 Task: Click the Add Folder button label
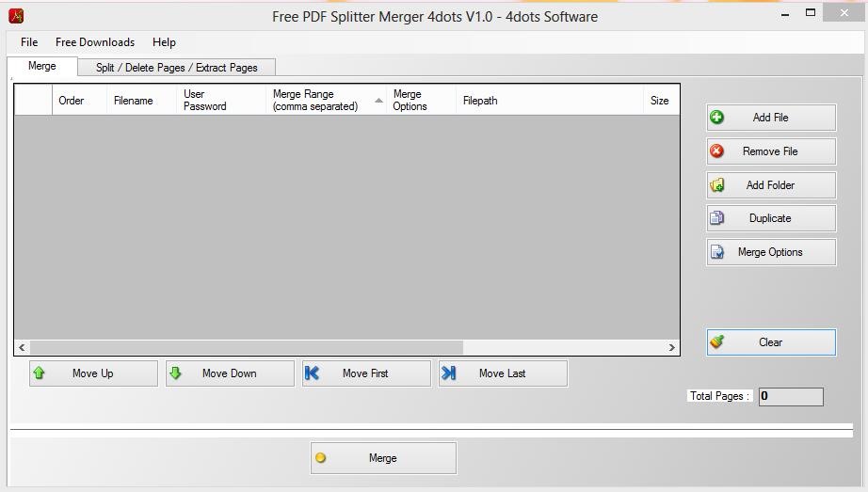770,184
